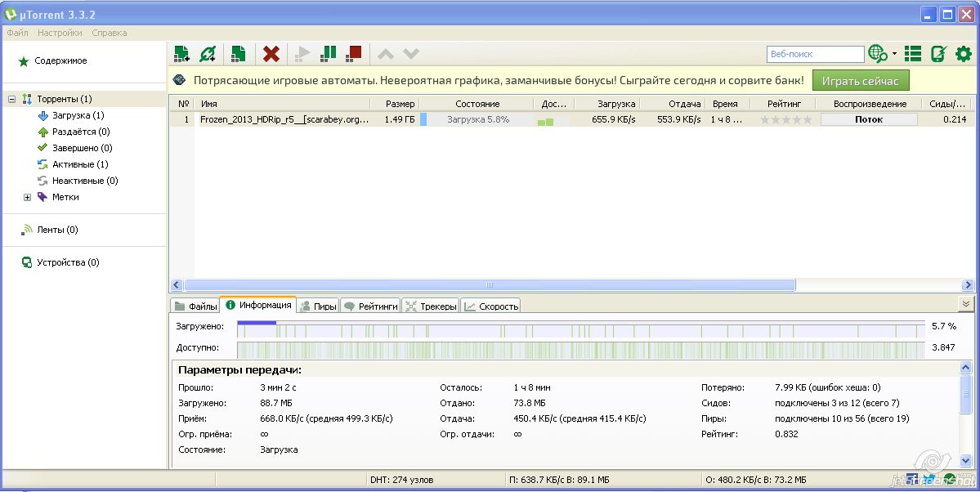This screenshot has width=980, height=492.
Task: Select Ленты (0) in the sidebar
Action: click(x=57, y=230)
